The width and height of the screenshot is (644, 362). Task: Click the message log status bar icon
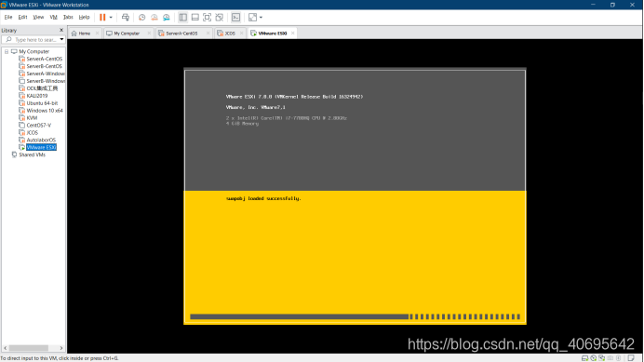coord(631,358)
